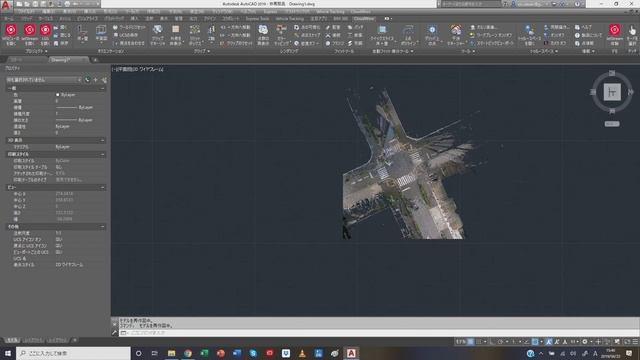Image resolution: width=640 pixels, height=360 pixels.
Task: Toggle object snap in the status bar
Action: click(x=535, y=342)
